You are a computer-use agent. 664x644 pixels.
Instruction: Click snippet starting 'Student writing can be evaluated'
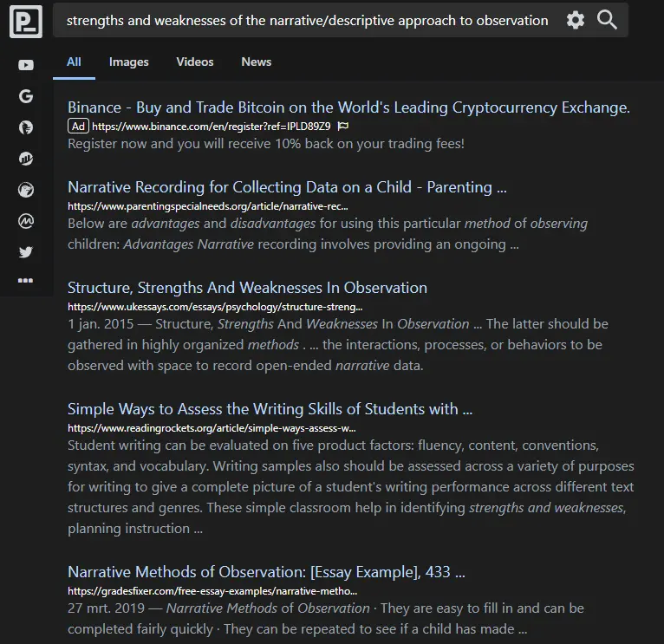[x=351, y=487]
